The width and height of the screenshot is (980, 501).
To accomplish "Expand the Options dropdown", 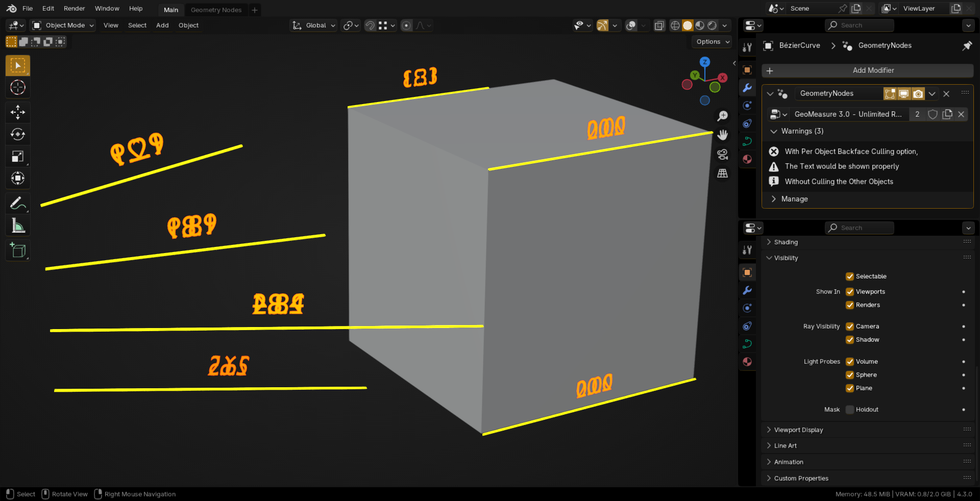I will pos(713,42).
